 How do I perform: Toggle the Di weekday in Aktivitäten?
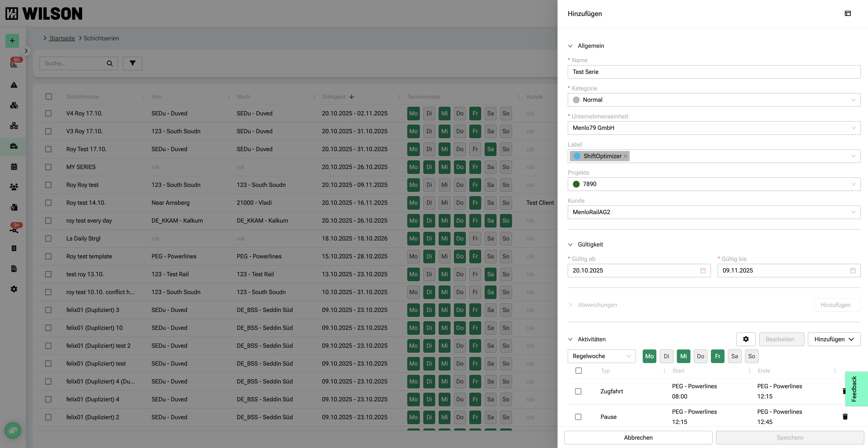pos(666,356)
